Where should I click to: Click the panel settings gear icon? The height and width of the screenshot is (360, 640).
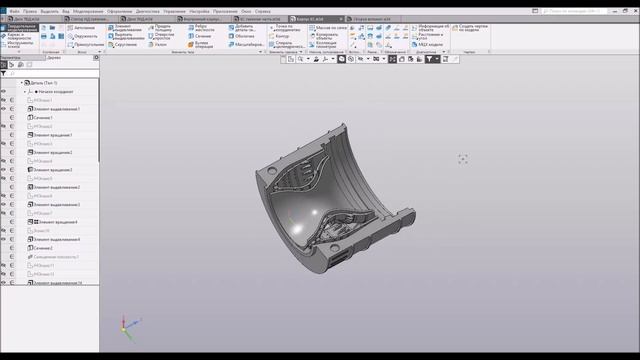coord(96,58)
